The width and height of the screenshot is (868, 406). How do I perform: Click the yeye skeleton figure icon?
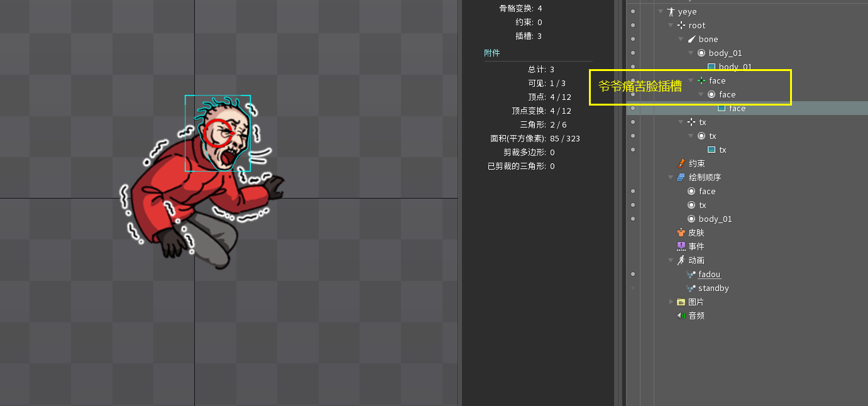click(671, 12)
